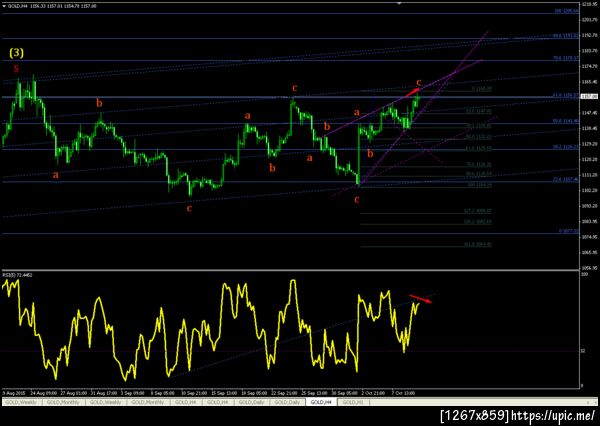Click the RSI level 32 axis label
600x426 pixels.
pyautogui.click(x=584, y=351)
